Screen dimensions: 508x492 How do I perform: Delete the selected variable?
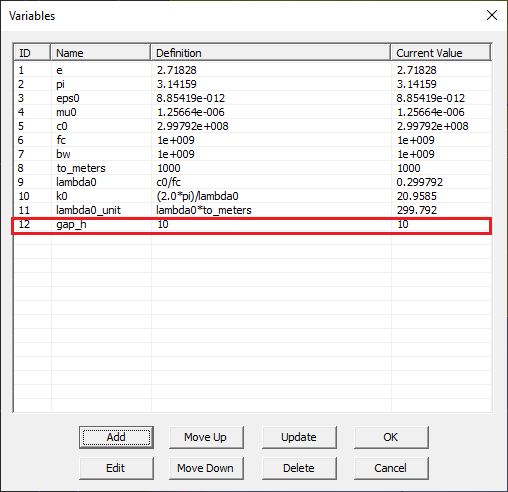299,468
